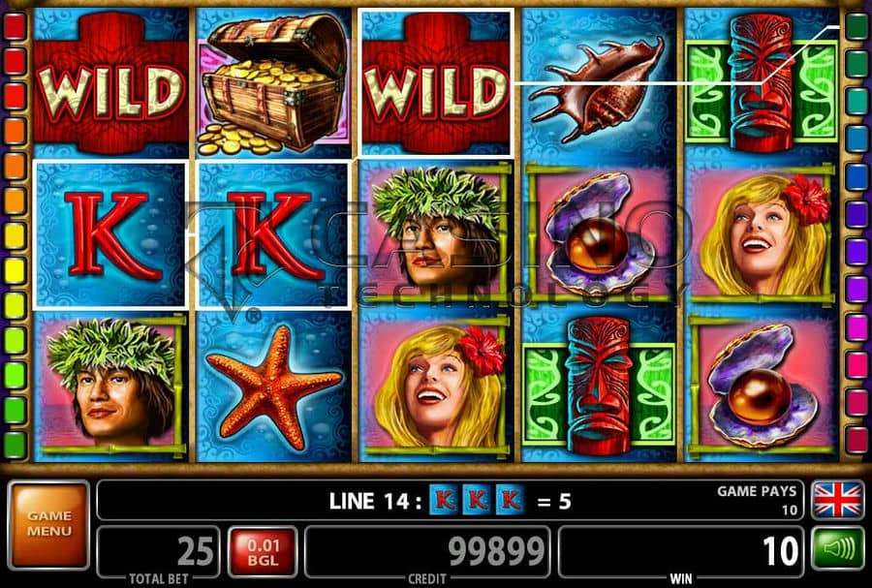Click the red 0.01 BGL denomination button
This screenshot has width=872, height=588.
[263, 552]
